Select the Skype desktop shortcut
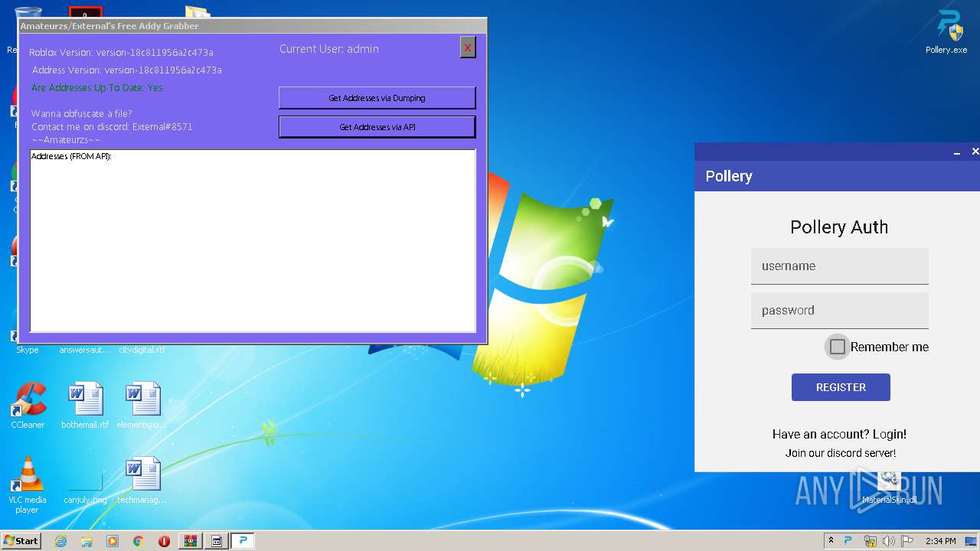980x551 pixels. click(28, 350)
